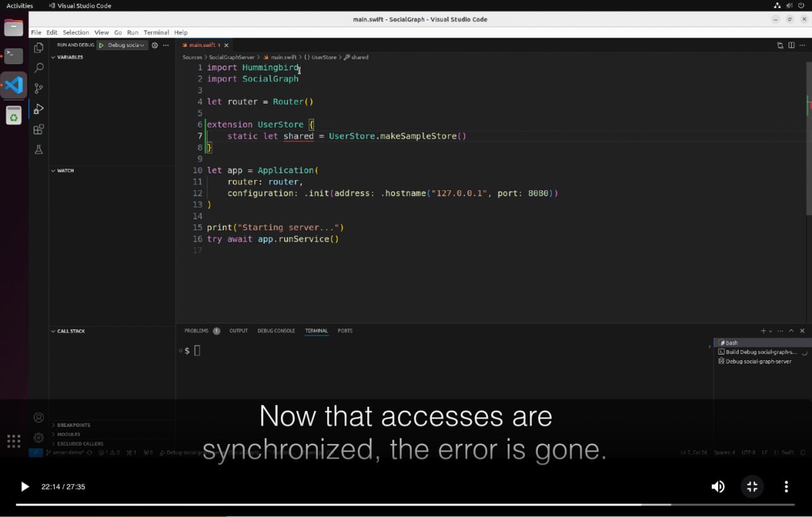The height and width of the screenshot is (517, 812).
Task: Expand the Breakpoints section
Action: click(x=73, y=425)
